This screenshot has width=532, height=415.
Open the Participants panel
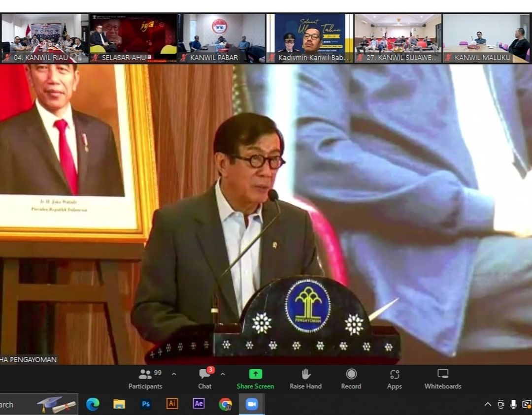click(x=145, y=379)
